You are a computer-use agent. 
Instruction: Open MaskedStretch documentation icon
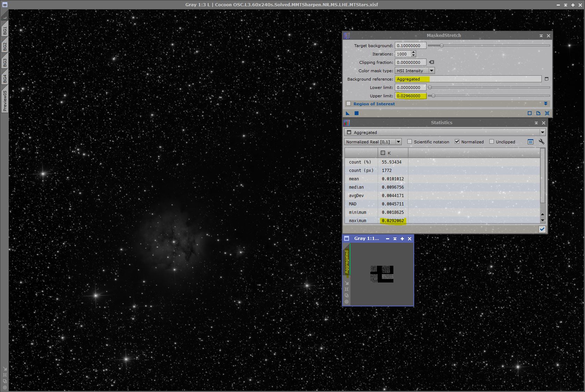(538, 113)
